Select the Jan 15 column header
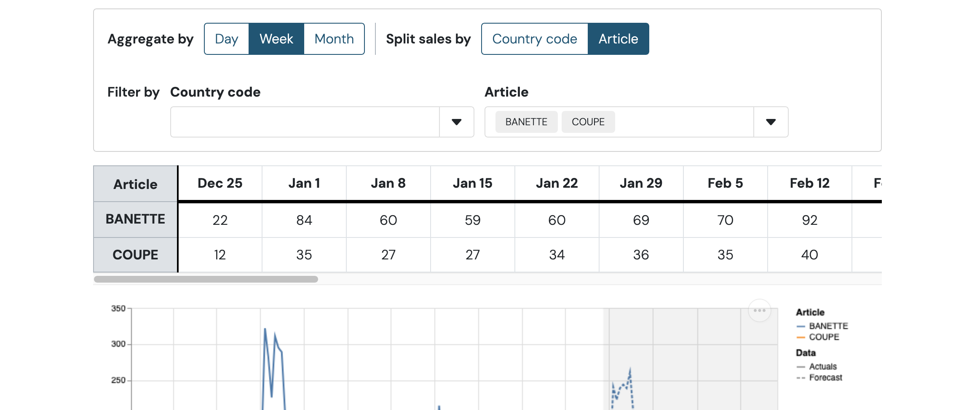Image resolution: width=980 pixels, height=410 pixels. click(x=472, y=183)
